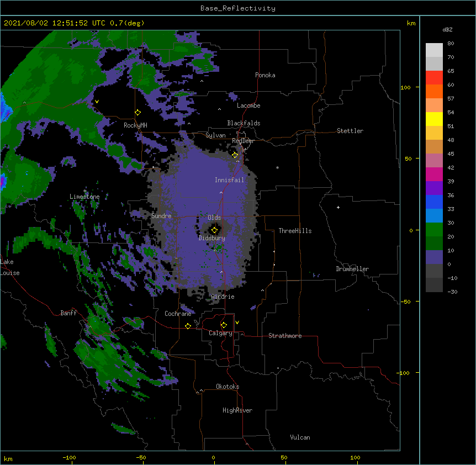This screenshot has height=465, width=476.
Task: Click the legend value -30
Action: click(452, 292)
